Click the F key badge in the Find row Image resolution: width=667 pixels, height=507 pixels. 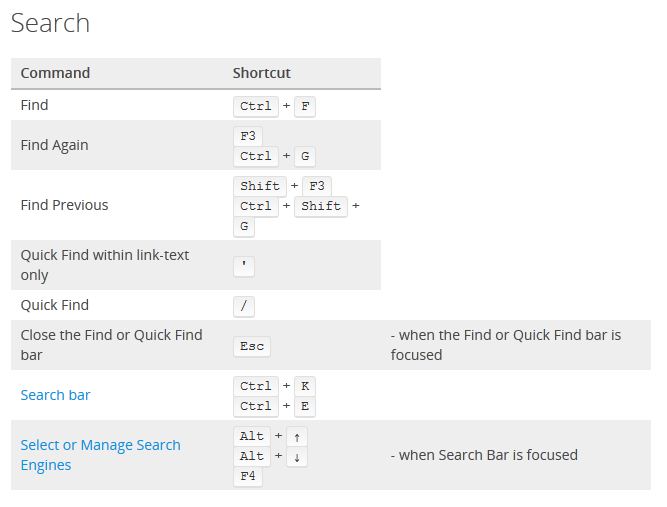305,106
